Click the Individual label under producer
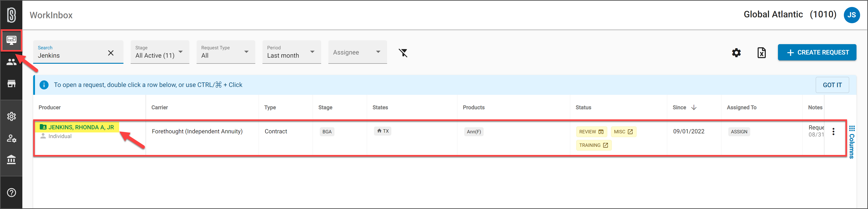The image size is (868, 209). pyautogui.click(x=60, y=136)
